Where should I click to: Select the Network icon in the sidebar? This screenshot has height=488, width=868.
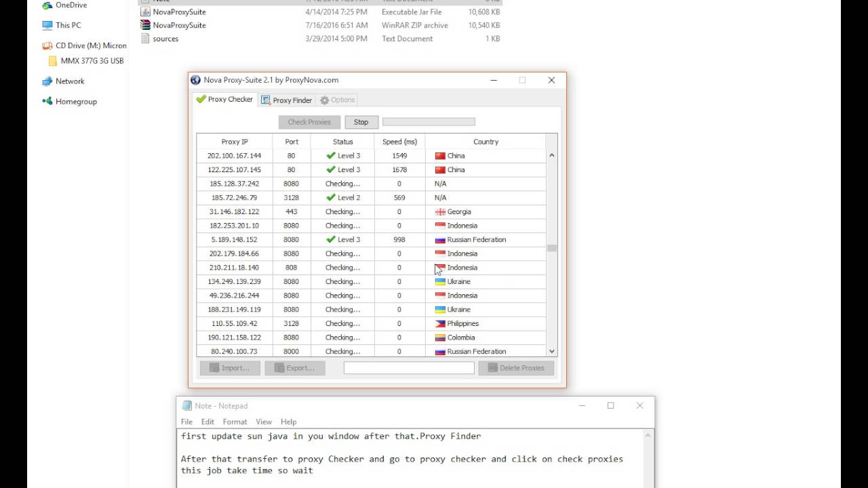[47, 81]
